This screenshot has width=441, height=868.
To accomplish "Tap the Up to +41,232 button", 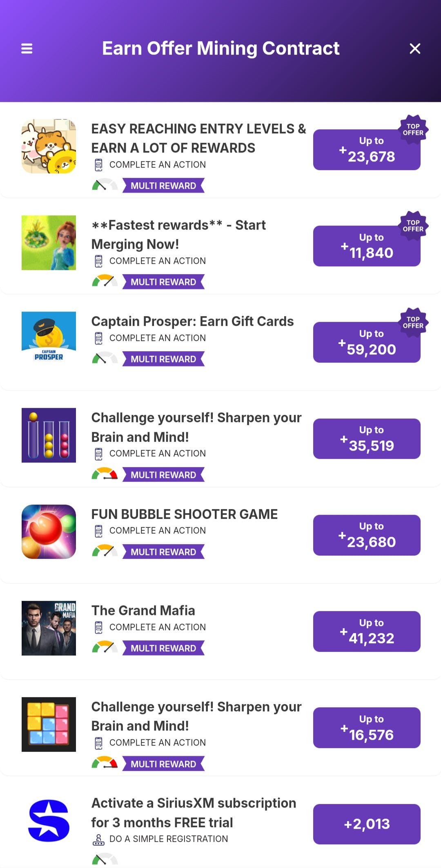I will tap(367, 631).
